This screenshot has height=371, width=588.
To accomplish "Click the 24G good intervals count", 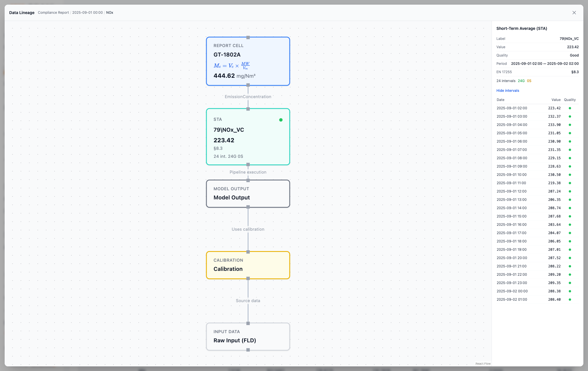I will tap(521, 81).
